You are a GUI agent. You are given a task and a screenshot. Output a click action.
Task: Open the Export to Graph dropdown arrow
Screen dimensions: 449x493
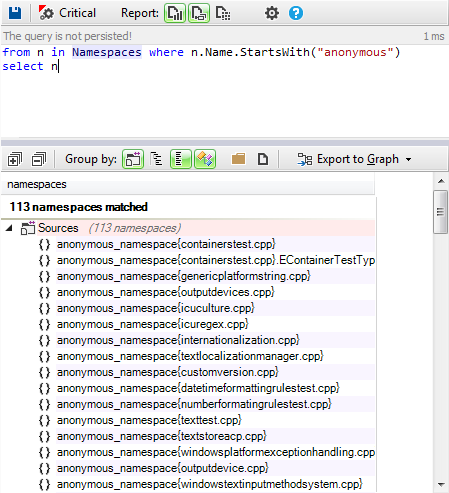click(x=408, y=160)
